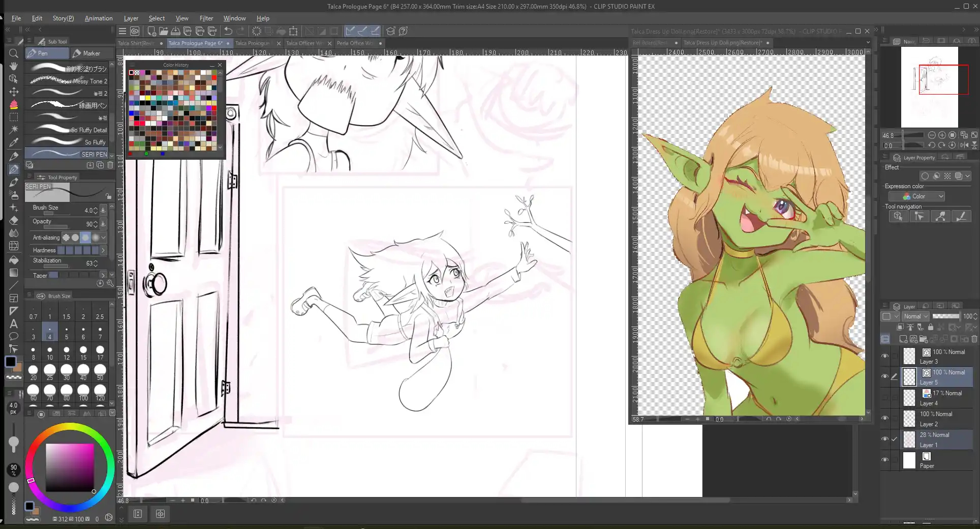Click the Opacity slider in Tool Property
This screenshot has height=529, width=980.
[x=56, y=227]
